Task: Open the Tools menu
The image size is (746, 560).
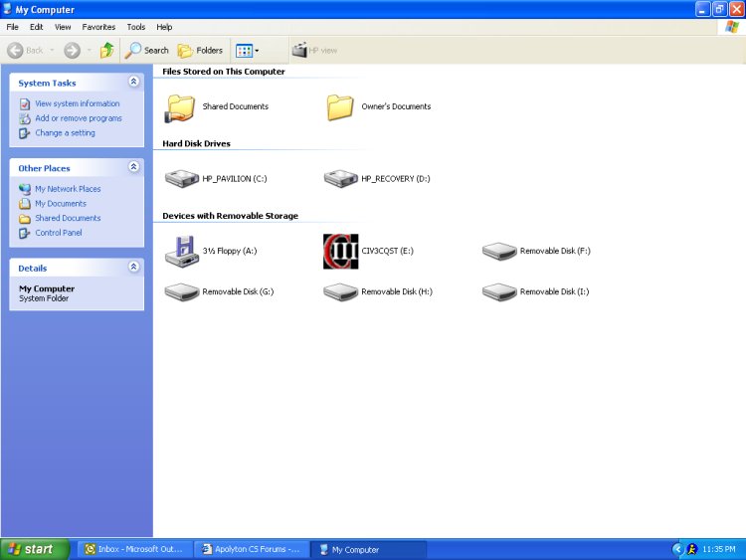Action: (x=135, y=27)
